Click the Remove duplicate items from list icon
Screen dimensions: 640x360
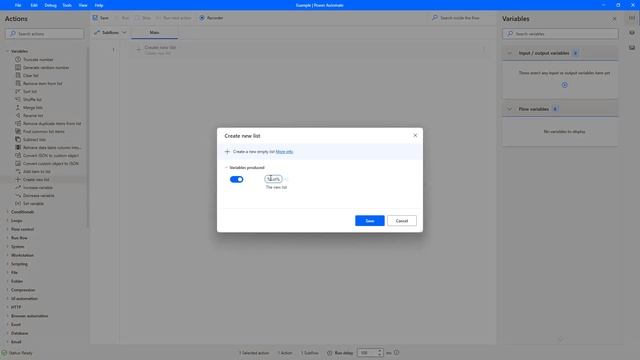pyautogui.click(x=18, y=123)
